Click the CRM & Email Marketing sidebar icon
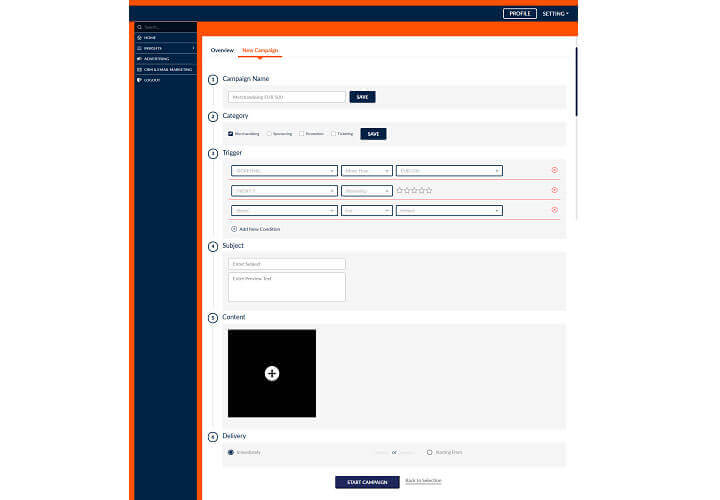Image resolution: width=720 pixels, height=500 pixels. pos(140,69)
